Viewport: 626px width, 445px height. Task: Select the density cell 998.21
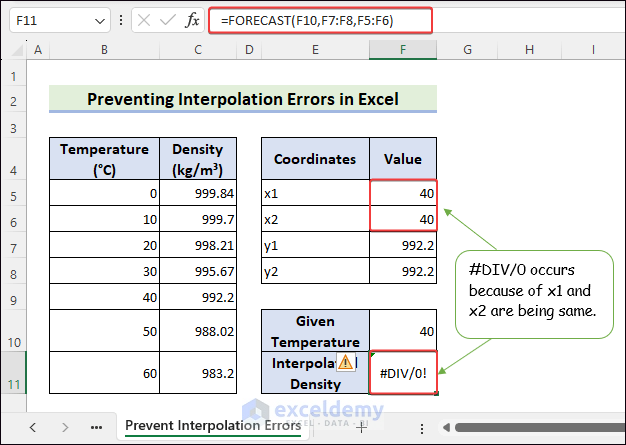(x=198, y=245)
